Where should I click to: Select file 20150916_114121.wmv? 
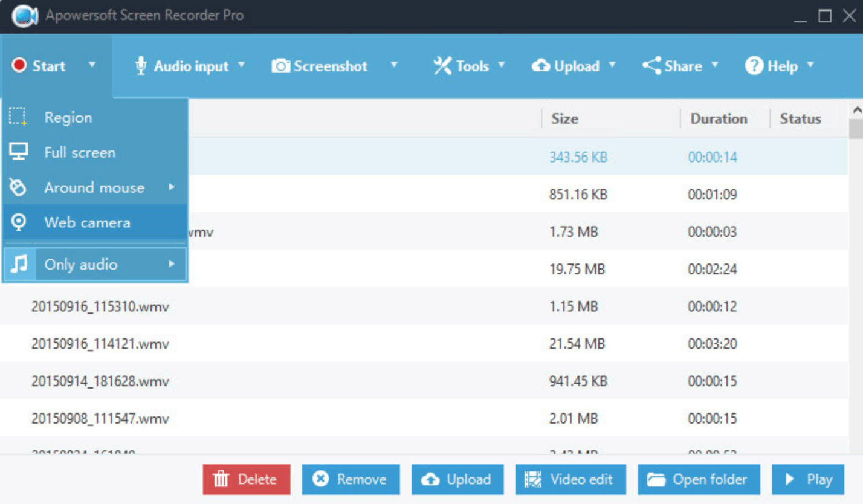[x=100, y=344]
